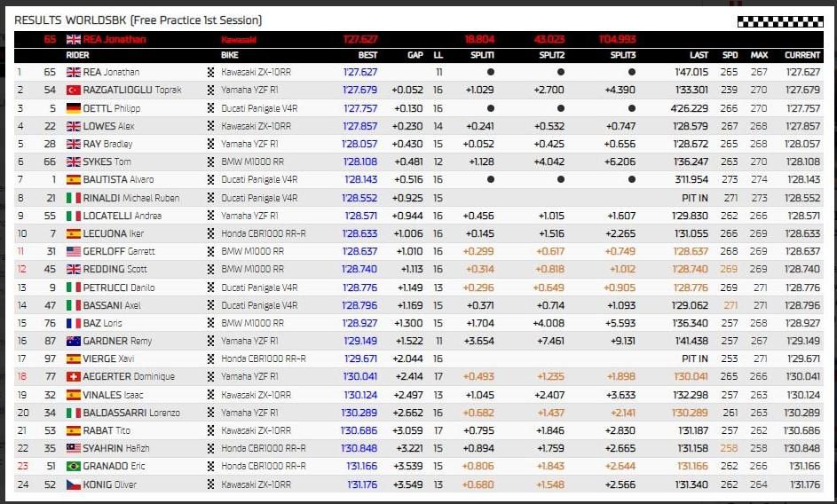Click the BIKE column header
This screenshot has height=504, width=837.
pos(230,55)
